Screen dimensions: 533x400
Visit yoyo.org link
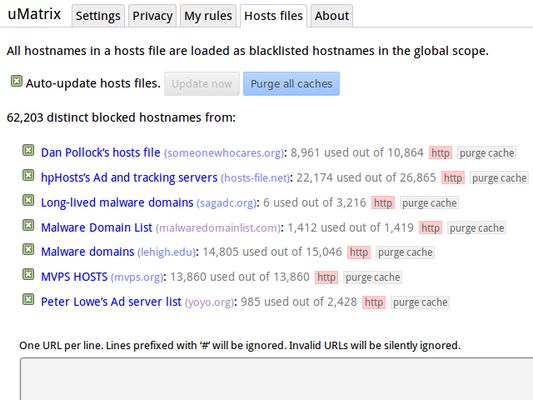pos(209,302)
